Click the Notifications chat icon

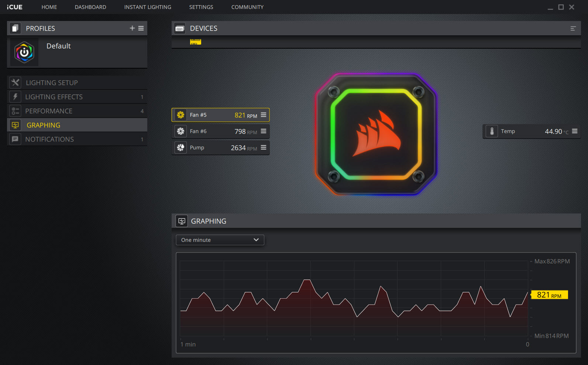pos(15,139)
